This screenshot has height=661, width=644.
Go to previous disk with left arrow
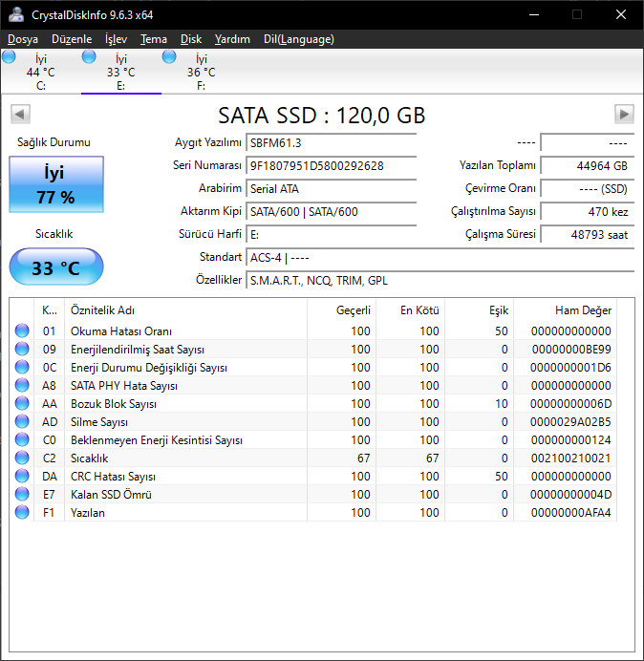(x=20, y=114)
